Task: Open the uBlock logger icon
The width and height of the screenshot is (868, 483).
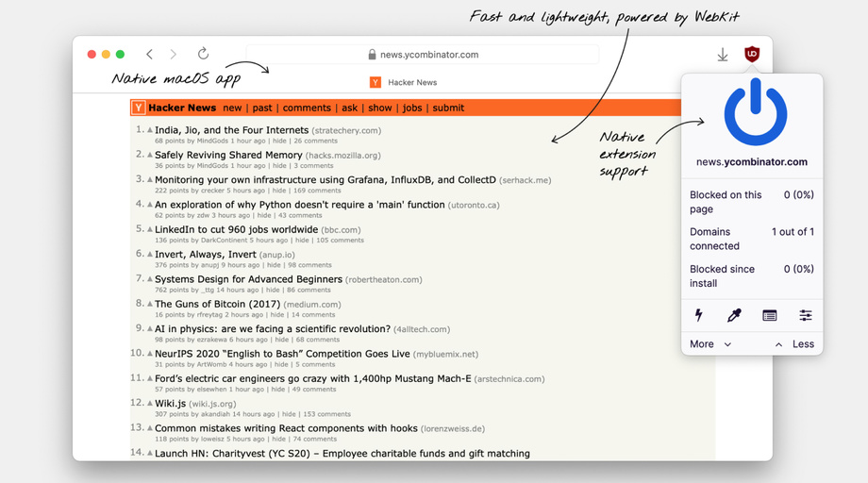Action: click(x=770, y=315)
